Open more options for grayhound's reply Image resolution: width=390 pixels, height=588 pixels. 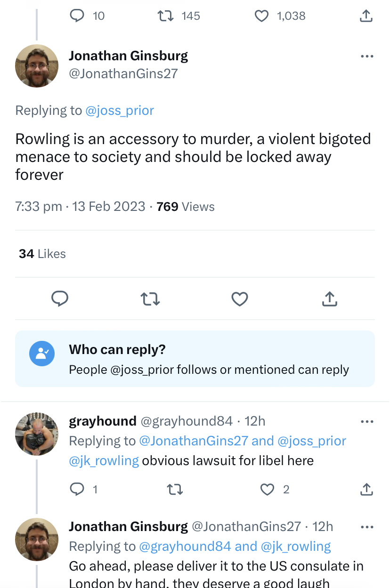coord(366,421)
